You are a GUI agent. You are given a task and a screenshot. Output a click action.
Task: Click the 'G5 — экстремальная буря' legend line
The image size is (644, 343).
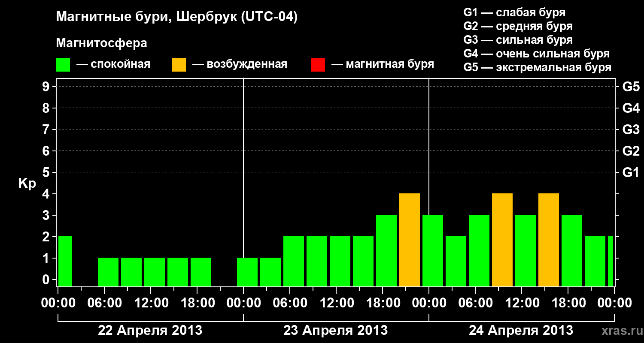pyautogui.click(x=538, y=68)
